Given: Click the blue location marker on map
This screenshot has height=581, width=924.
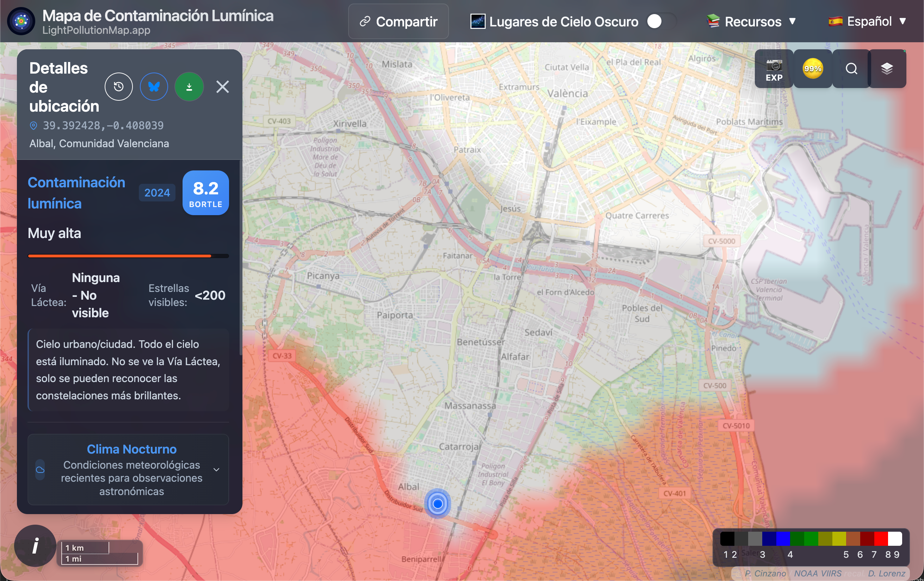Looking at the screenshot, I should [x=437, y=503].
